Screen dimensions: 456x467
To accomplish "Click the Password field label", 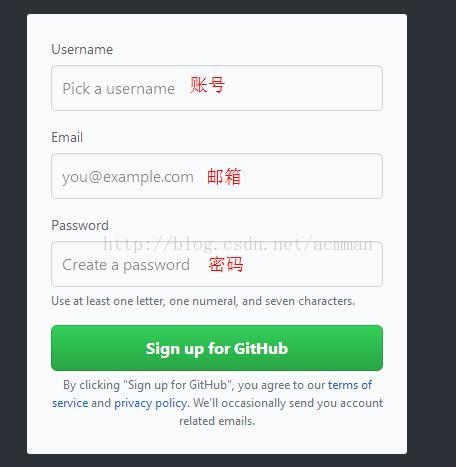I will coord(80,225).
